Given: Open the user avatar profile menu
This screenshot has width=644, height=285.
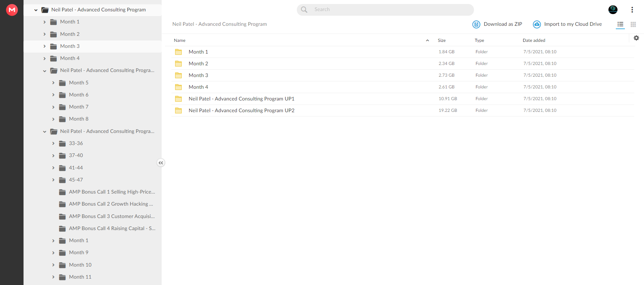Looking at the screenshot, I should 613,10.
